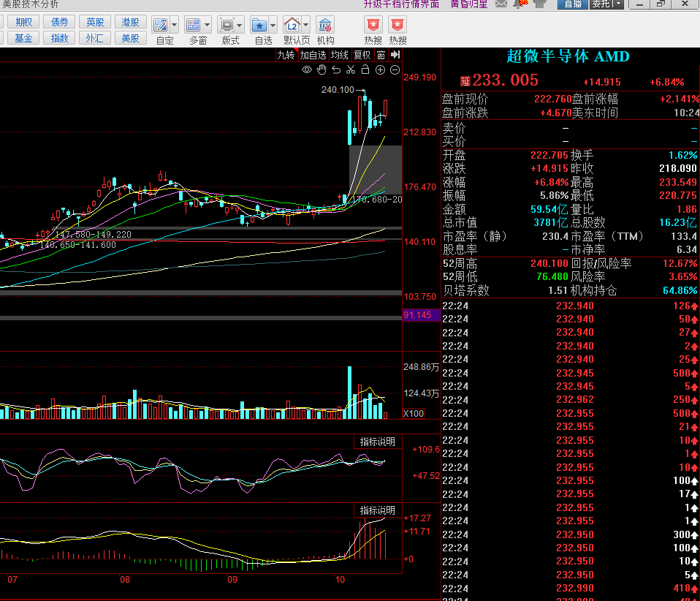Click the 240.100 high label on chart

pos(338,90)
